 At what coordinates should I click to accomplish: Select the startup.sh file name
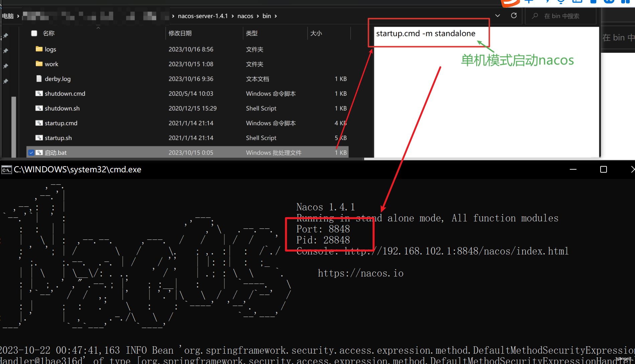click(x=58, y=138)
